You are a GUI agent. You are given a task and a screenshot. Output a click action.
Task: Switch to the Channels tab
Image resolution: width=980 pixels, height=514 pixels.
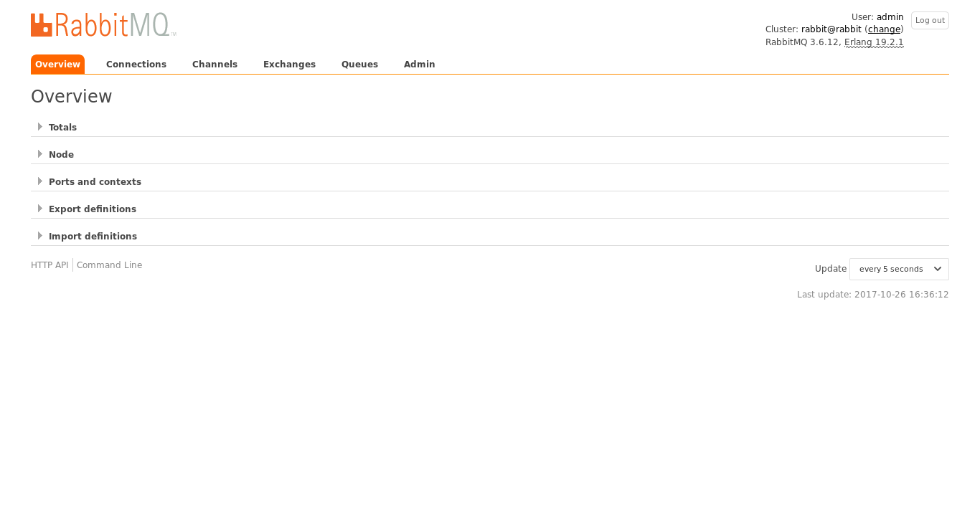coord(214,64)
